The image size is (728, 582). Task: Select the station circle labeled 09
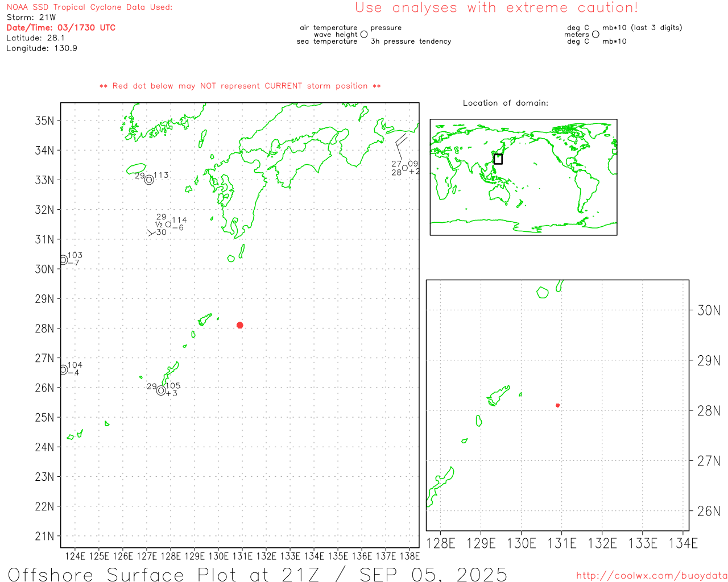pyautogui.click(x=405, y=168)
